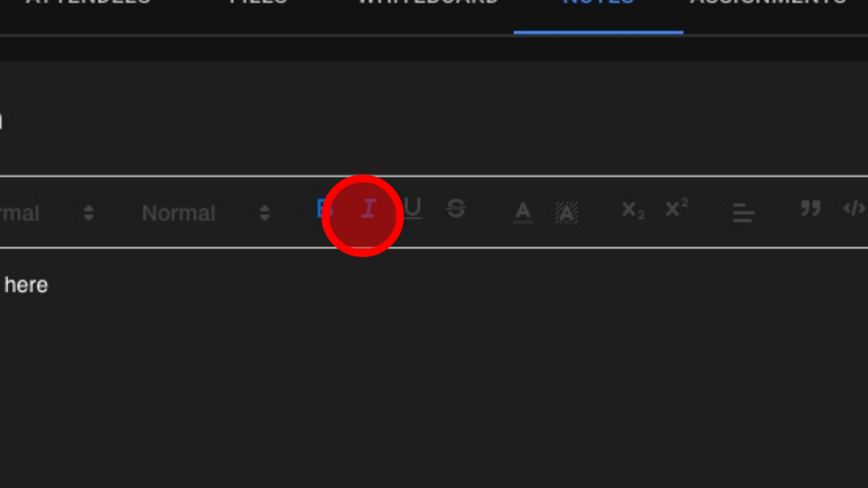Select the highlighted Notes tab
The width and height of the screenshot is (868, 488).
click(x=599, y=2)
